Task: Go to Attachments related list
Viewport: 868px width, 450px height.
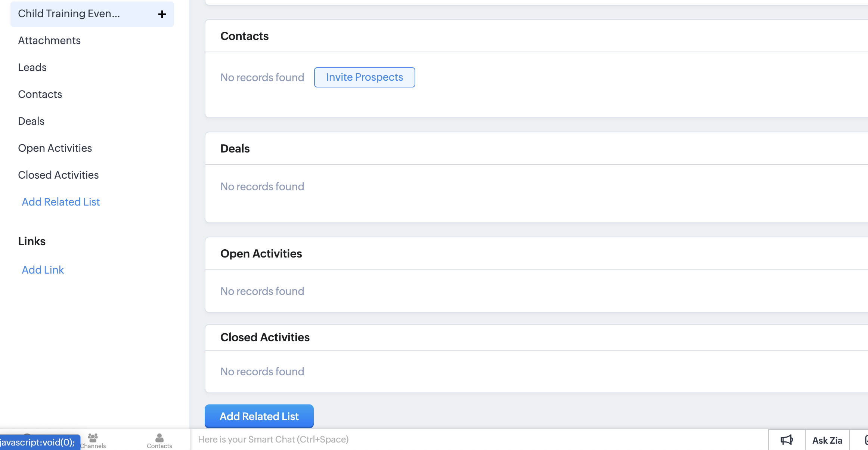Action: (49, 40)
